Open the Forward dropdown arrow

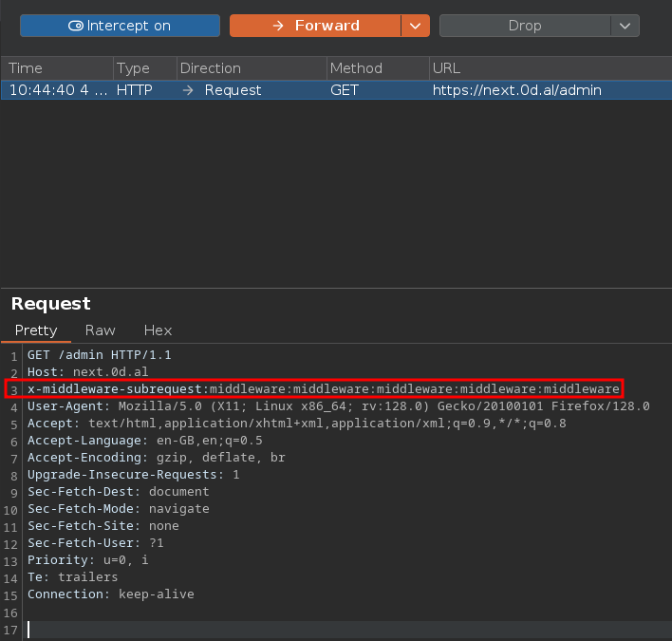pyautogui.click(x=415, y=26)
